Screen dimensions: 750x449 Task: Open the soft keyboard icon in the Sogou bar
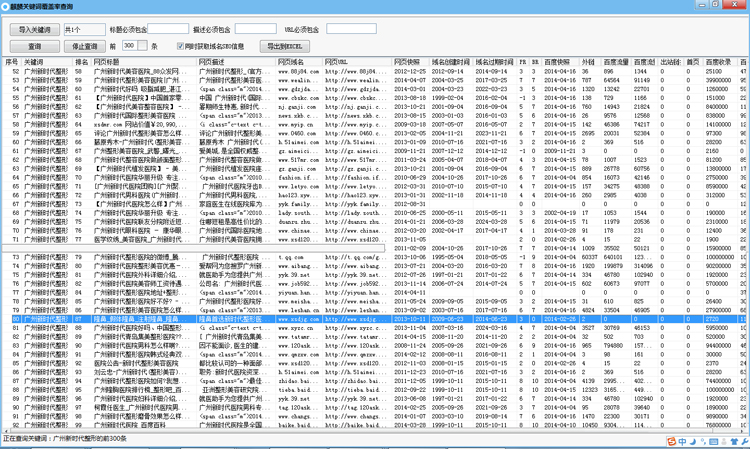coord(714,441)
